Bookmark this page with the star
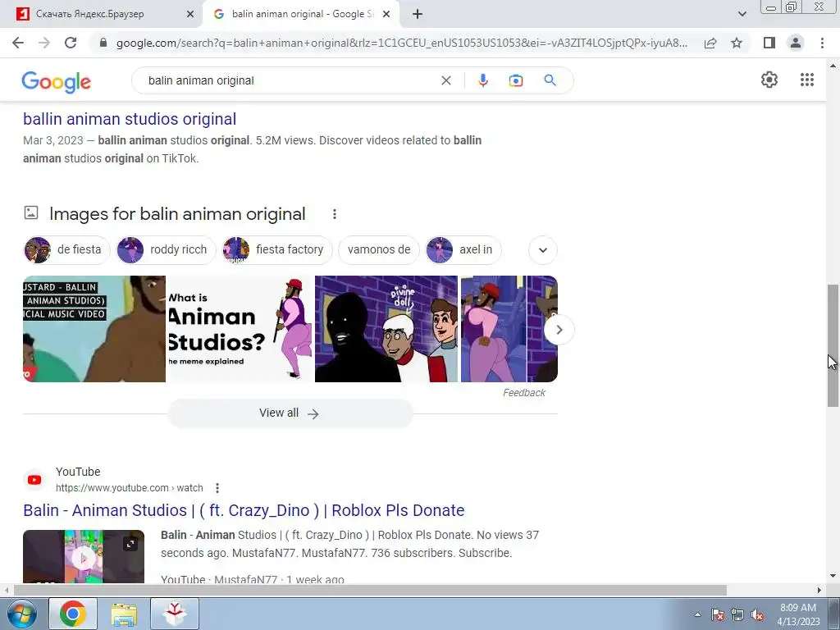 (x=737, y=43)
